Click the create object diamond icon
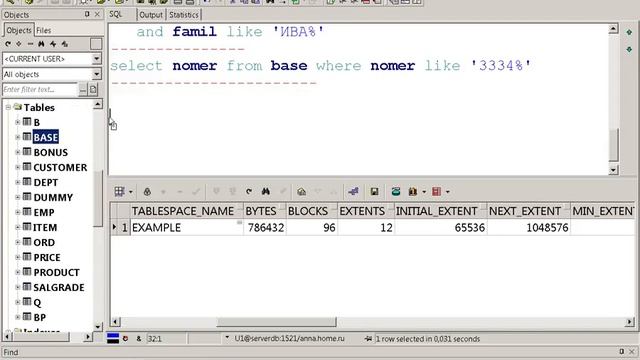Viewport: 640px width, 360px height. (x=19, y=44)
